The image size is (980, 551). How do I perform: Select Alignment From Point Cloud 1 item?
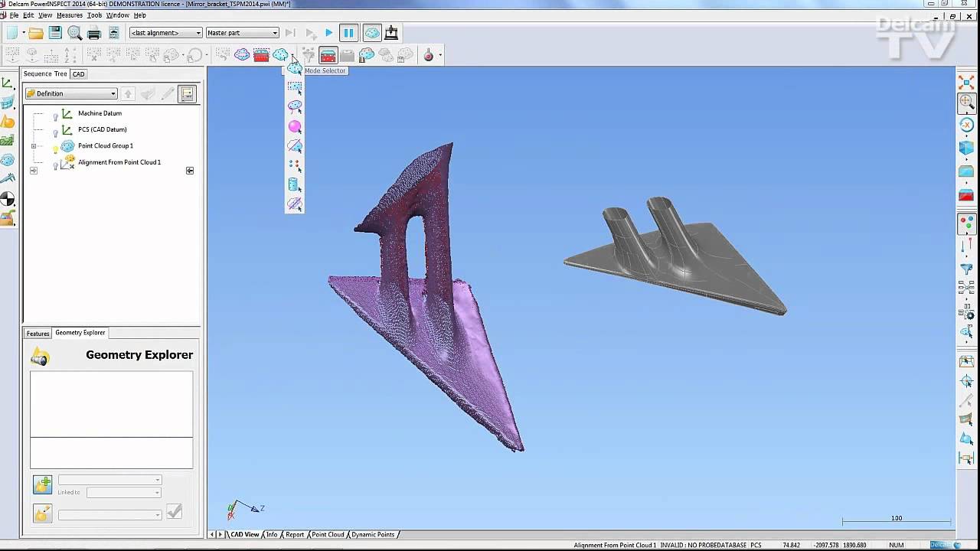coord(119,162)
